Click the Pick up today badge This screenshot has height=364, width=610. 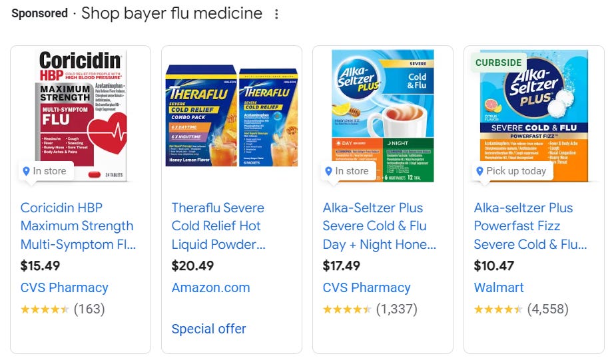tap(511, 171)
